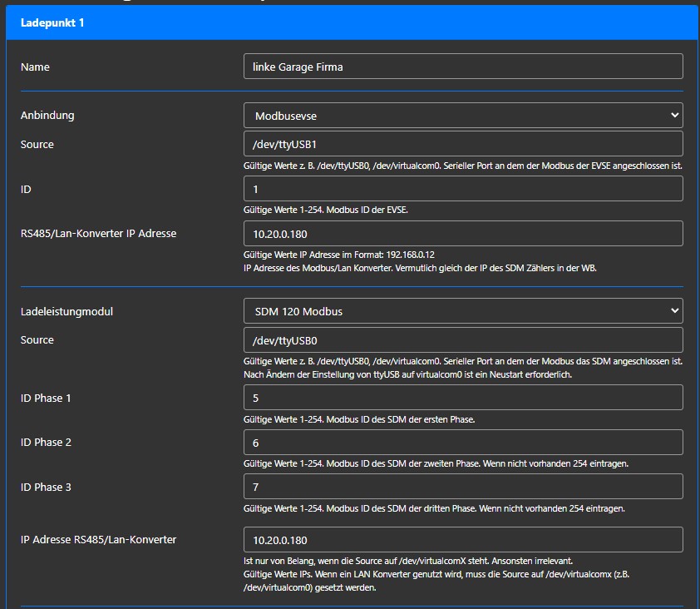
Task: Click the Ladepunkt 1 panel header
Action: (x=349, y=23)
